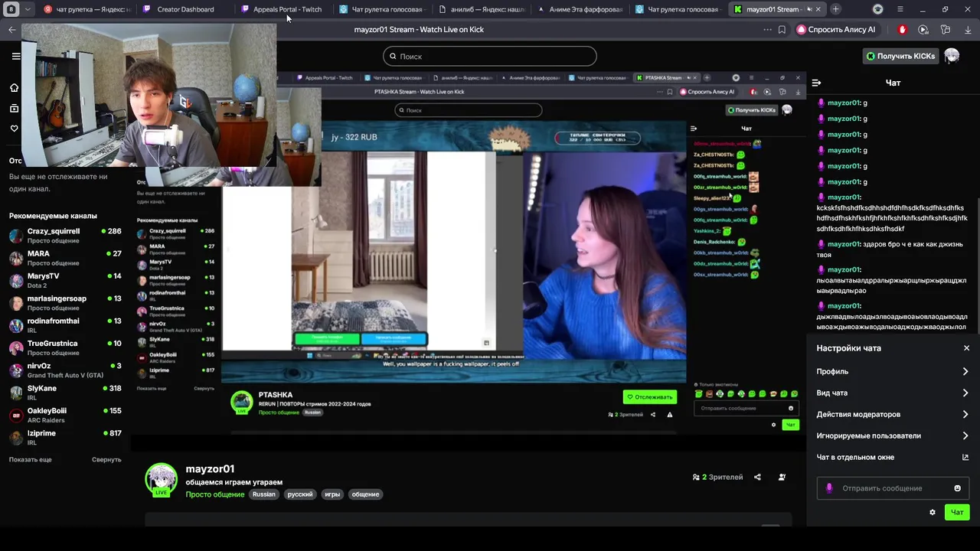This screenshot has height=551, width=980.
Task: Open rodinafromthai IRL channel
Action: 65,325
